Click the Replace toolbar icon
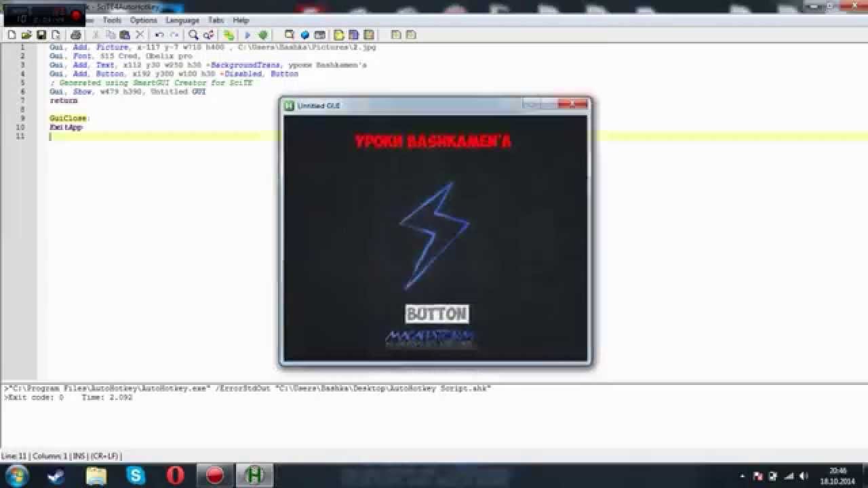Image resolution: width=868 pixels, height=488 pixels. click(209, 35)
